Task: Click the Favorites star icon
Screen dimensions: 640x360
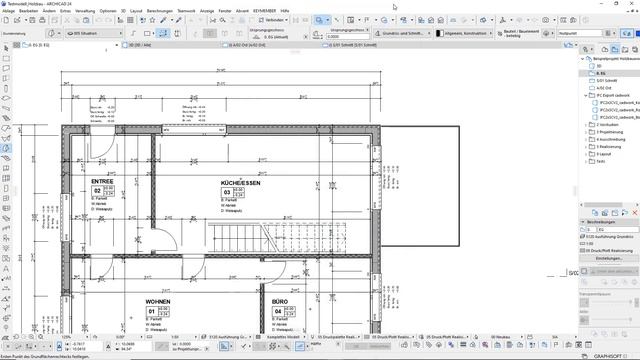Action: 152,20
